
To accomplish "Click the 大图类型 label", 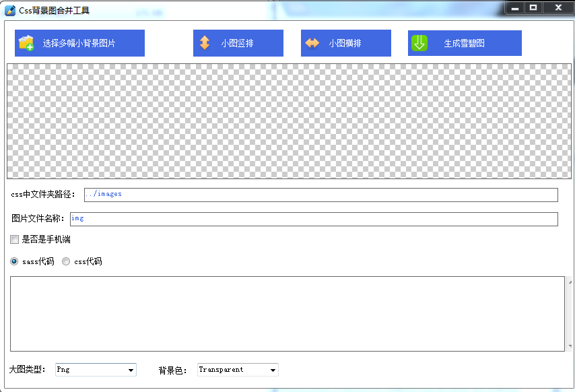I will pos(27,369).
